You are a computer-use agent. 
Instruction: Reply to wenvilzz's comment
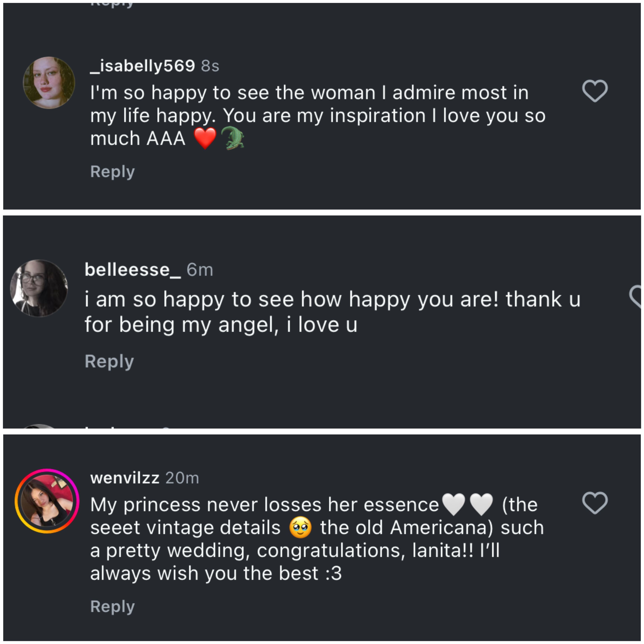[x=112, y=606]
